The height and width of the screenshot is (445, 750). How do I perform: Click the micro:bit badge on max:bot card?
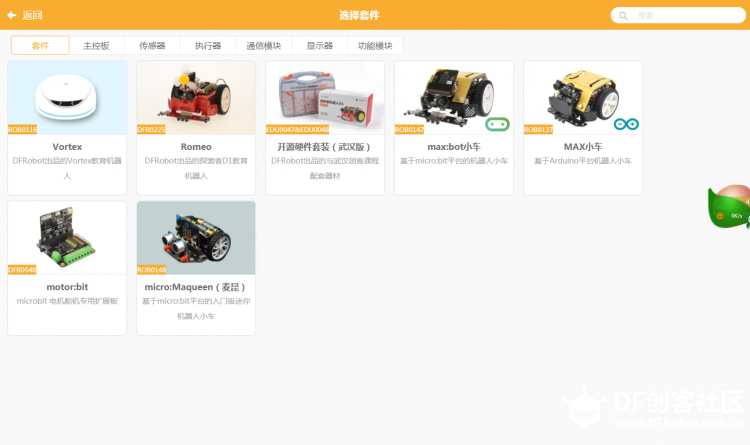(497, 124)
